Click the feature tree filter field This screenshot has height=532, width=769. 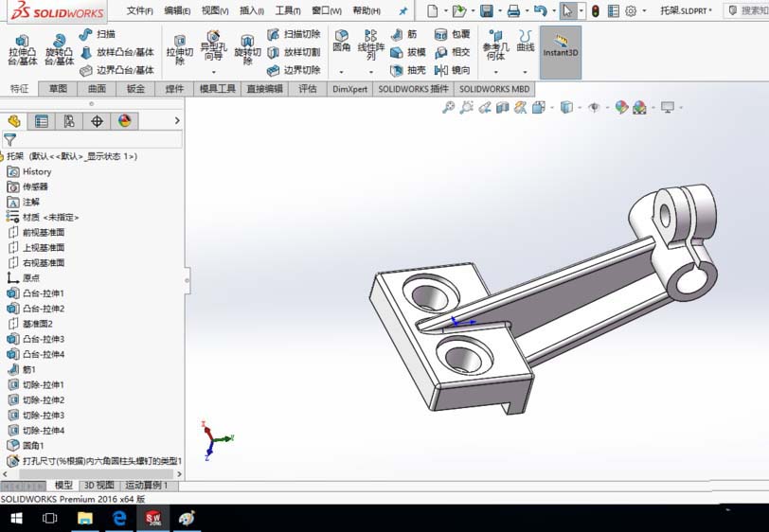(92, 140)
